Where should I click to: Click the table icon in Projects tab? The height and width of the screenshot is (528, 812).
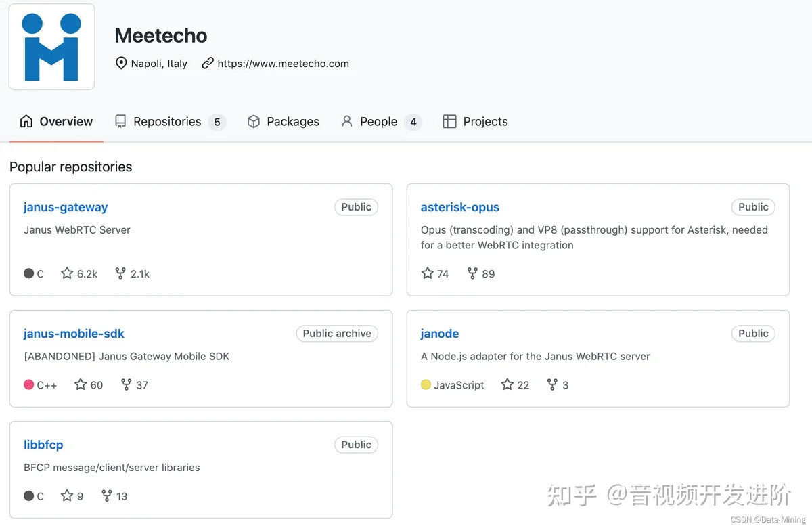coord(449,122)
